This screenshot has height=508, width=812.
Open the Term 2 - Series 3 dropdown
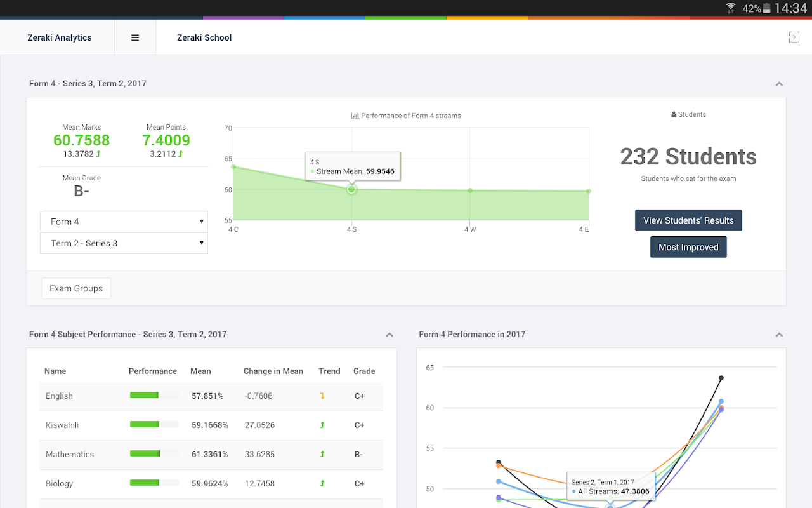(x=124, y=243)
